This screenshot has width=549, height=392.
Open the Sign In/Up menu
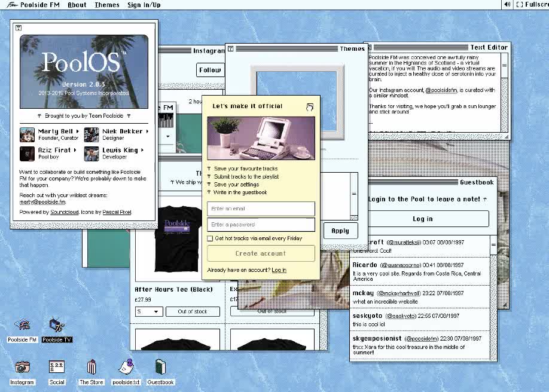144,5
